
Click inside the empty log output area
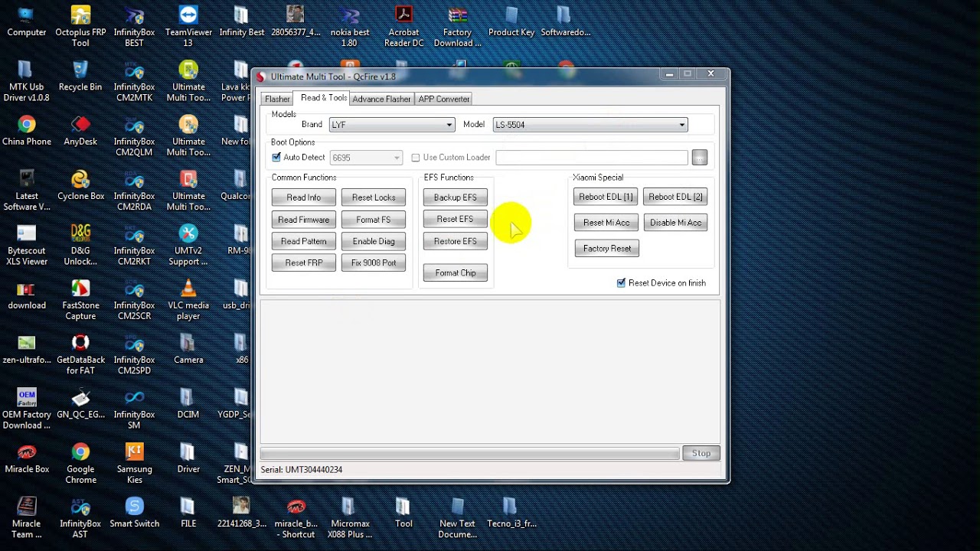pos(490,371)
